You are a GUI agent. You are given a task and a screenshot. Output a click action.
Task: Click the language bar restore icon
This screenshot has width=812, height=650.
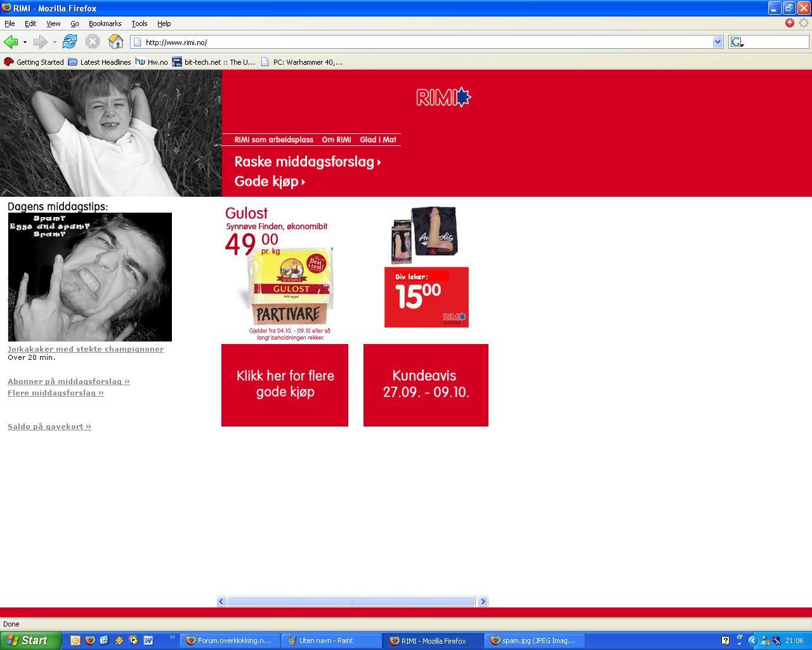click(740, 637)
